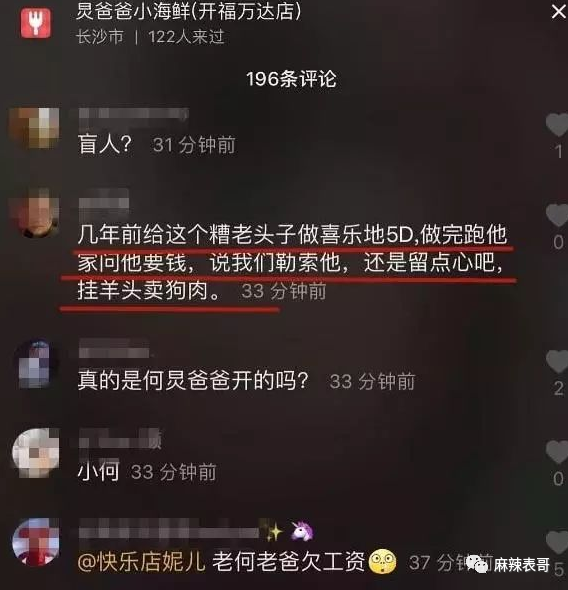The height and width of the screenshot is (590, 568).
Task: Open the store title 炅爸爸小海鲜(开福万达店)
Action: click(x=188, y=11)
